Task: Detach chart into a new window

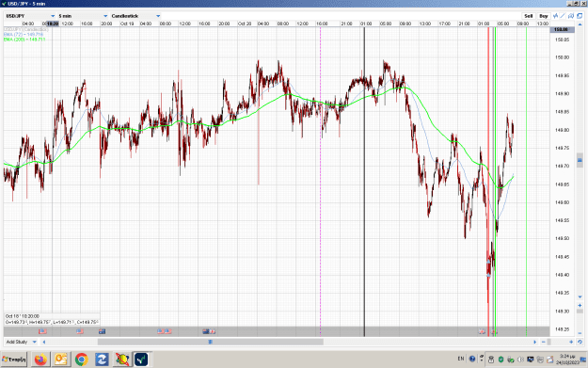Action: pyautogui.click(x=580, y=16)
